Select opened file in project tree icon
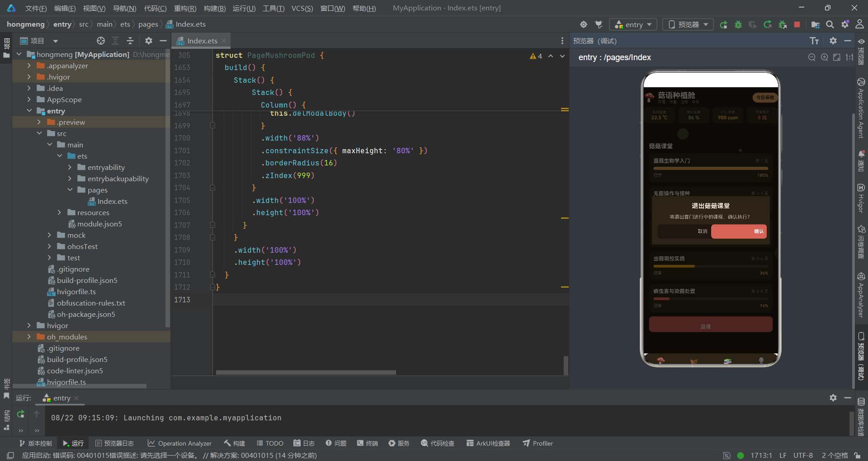Screen dimensions: 868x461 tap(101, 41)
